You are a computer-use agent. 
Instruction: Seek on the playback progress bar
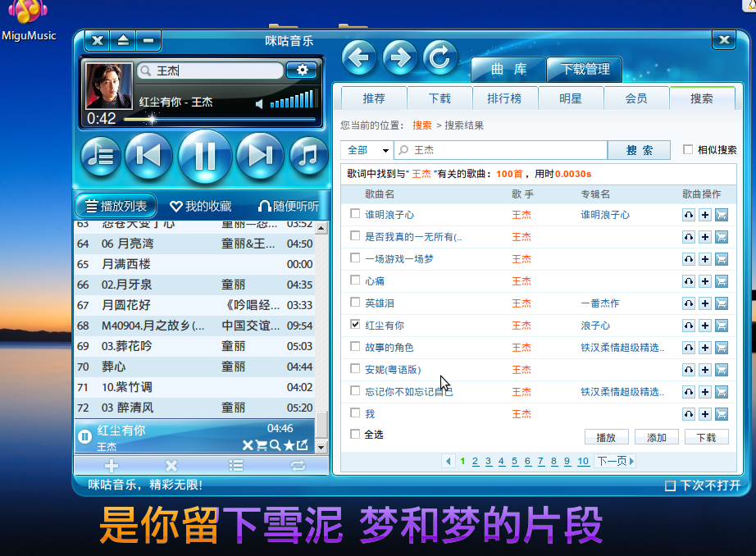220,119
